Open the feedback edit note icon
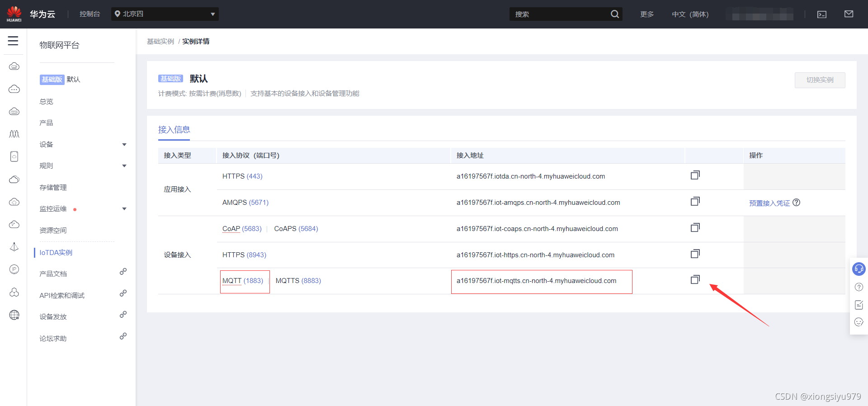Viewport: 868px width, 406px height. tap(859, 305)
